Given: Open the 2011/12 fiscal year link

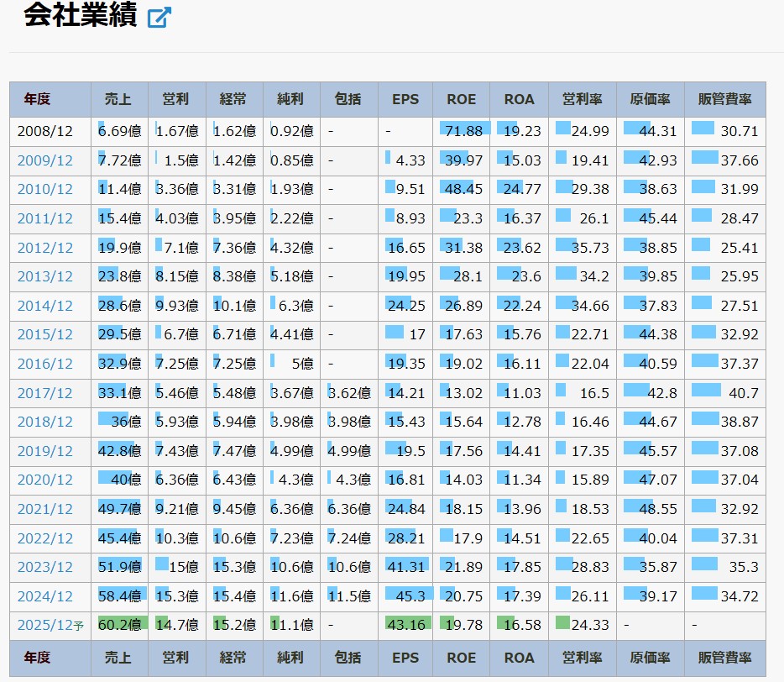Looking at the screenshot, I should [45, 218].
